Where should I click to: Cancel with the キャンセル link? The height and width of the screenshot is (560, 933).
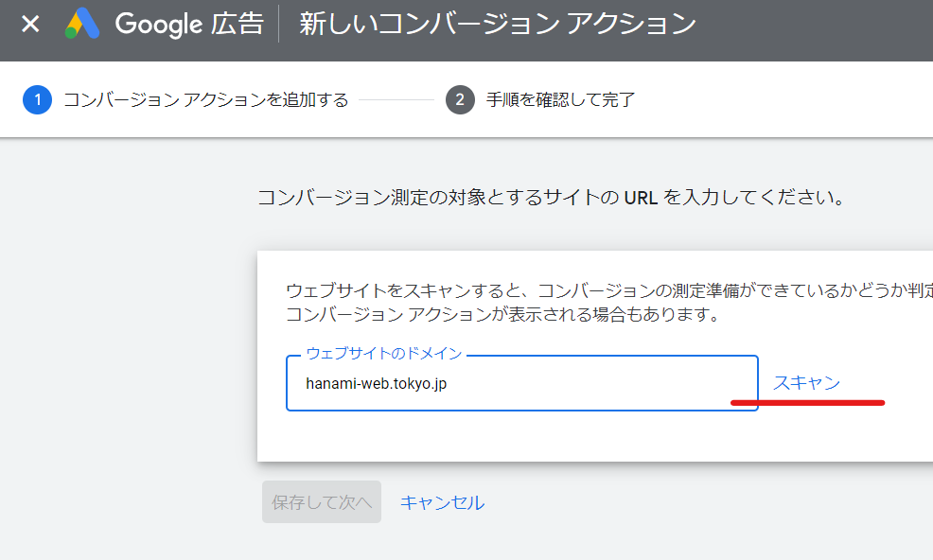pyautogui.click(x=442, y=502)
